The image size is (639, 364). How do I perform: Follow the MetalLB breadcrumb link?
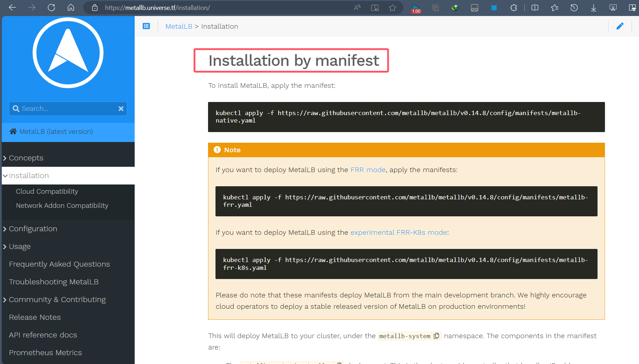179,26
